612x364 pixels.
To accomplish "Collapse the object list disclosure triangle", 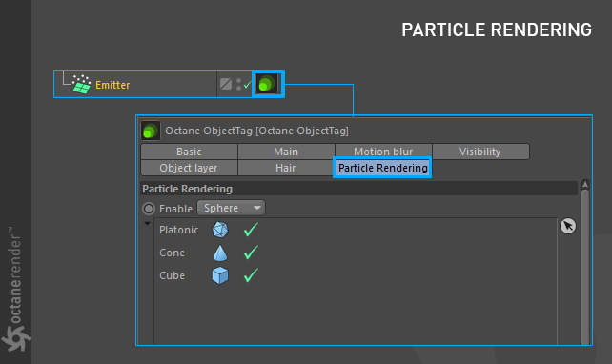I will 147,224.
